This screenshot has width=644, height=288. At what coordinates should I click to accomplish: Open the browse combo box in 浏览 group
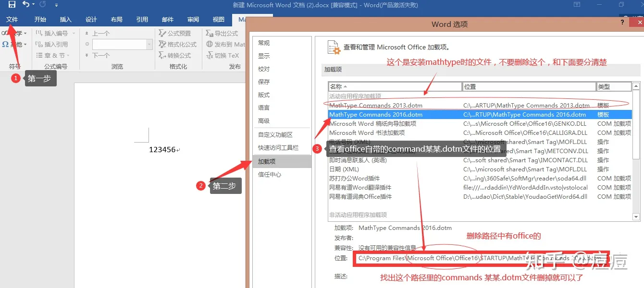pos(123,44)
